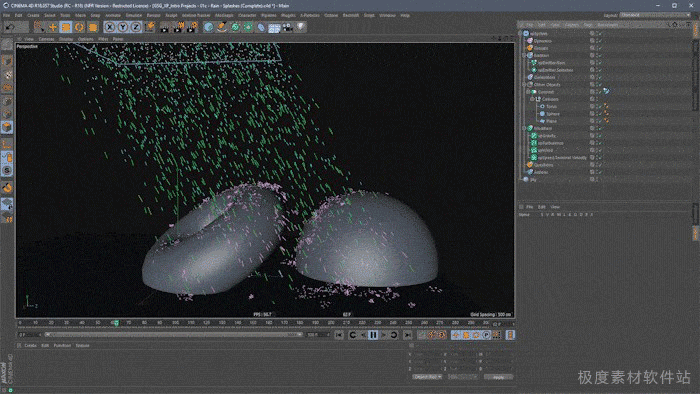Select the Move tool (orange cross)

pyautogui.click(x=53, y=27)
